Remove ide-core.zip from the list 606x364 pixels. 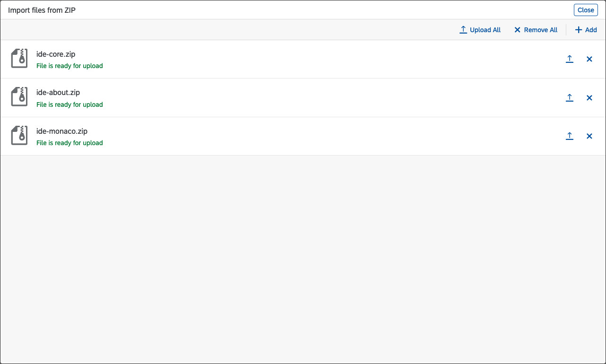tap(589, 59)
